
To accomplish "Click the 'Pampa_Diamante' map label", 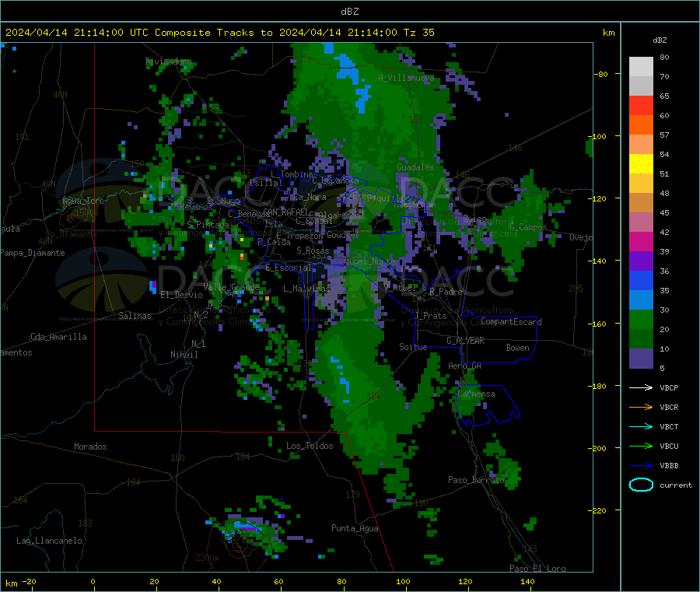I will 33,253.
